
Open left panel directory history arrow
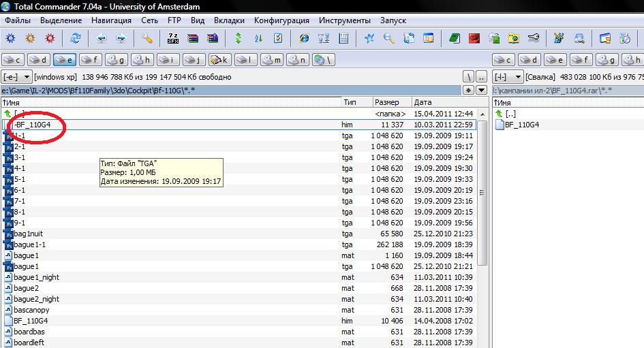point(481,91)
